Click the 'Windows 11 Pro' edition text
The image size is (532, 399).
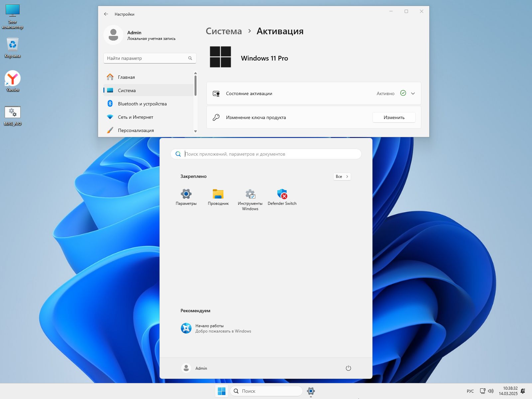point(265,58)
